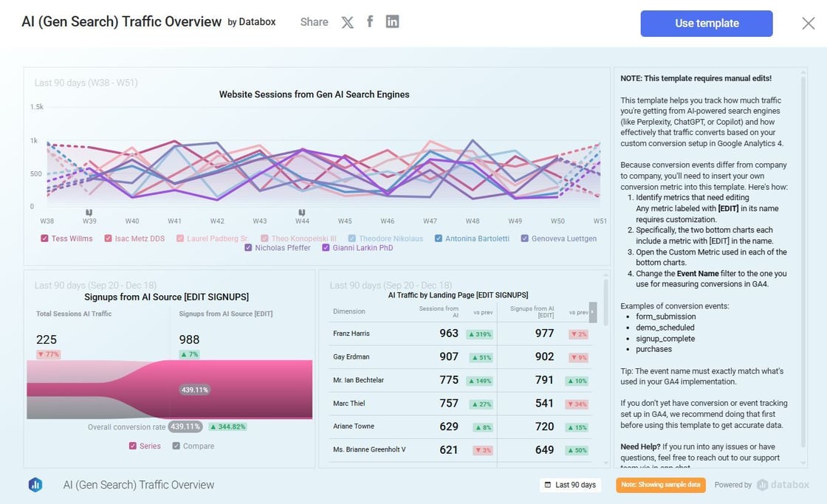Open the by Databox author link
The width and height of the screenshot is (827, 504).
[x=251, y=22]
